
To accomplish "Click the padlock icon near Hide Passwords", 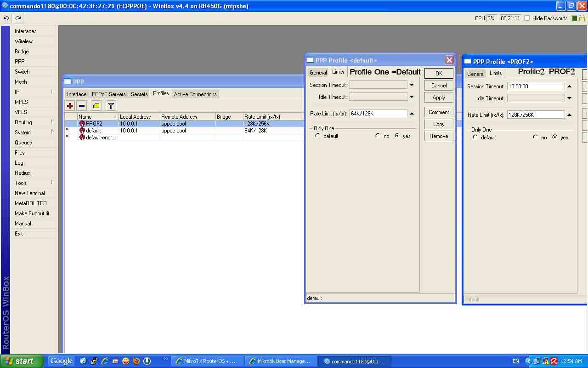I will 582,18.
